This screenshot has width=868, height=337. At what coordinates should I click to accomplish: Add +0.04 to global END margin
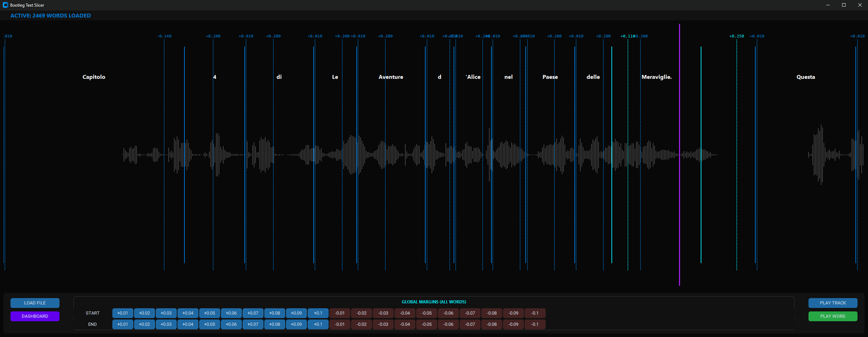[x=188, y=324]
